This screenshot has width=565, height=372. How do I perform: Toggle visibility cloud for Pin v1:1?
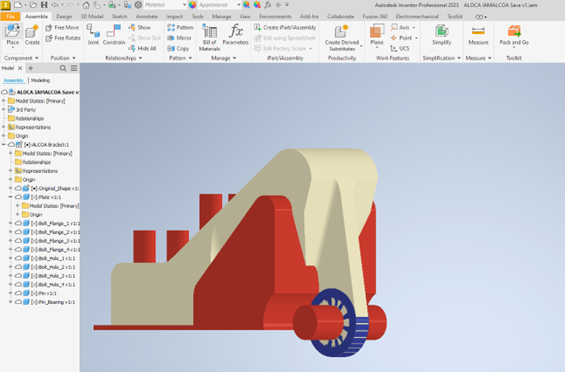click(18, 293)
